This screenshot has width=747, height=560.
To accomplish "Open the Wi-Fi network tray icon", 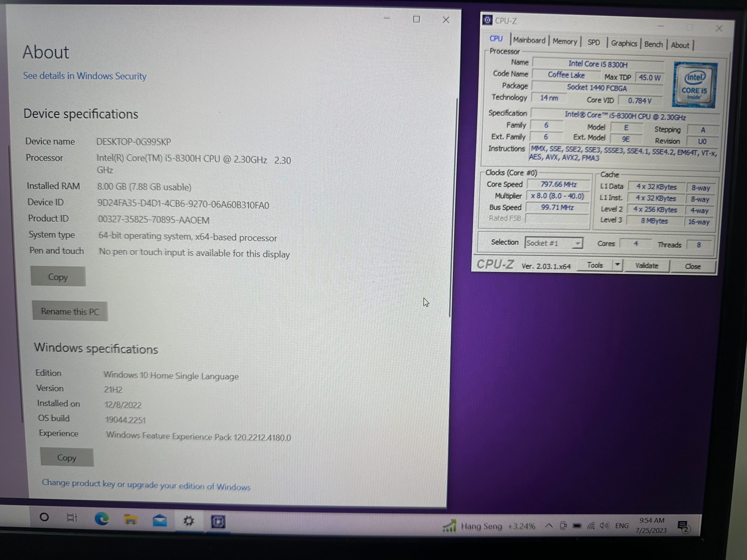I will coord(591,526).
